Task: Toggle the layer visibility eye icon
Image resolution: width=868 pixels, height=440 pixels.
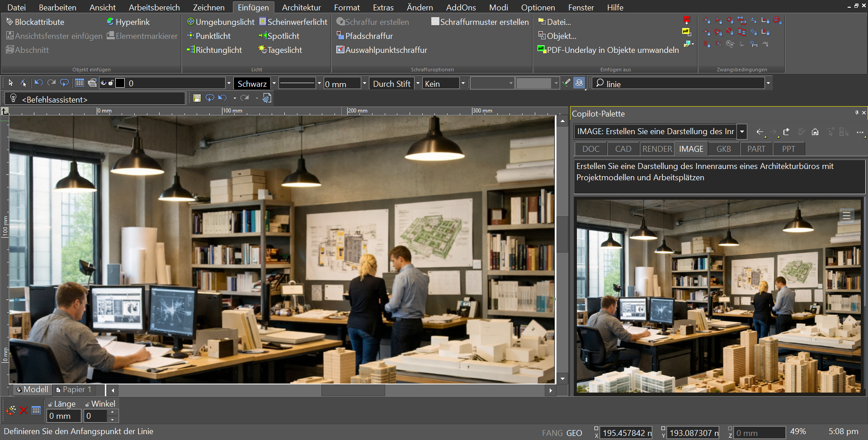Action: click(x=104, y=83)
